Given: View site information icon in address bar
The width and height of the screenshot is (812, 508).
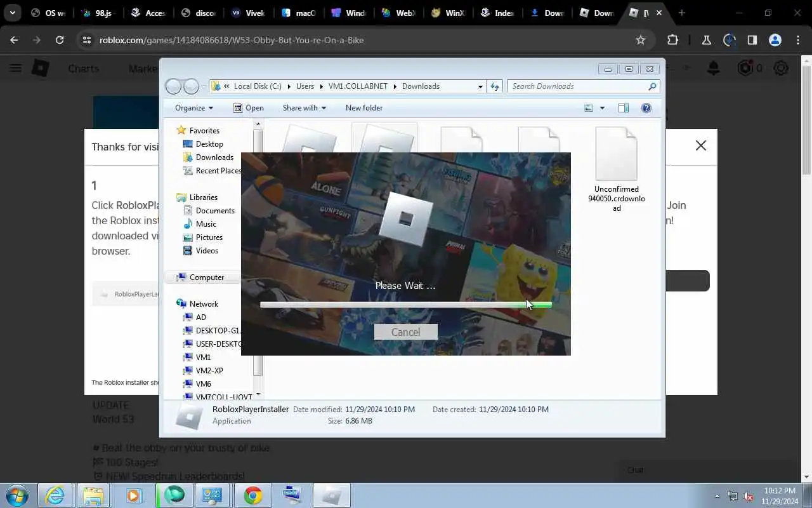Looking at the screenshot, I should (x=87, y=40).
